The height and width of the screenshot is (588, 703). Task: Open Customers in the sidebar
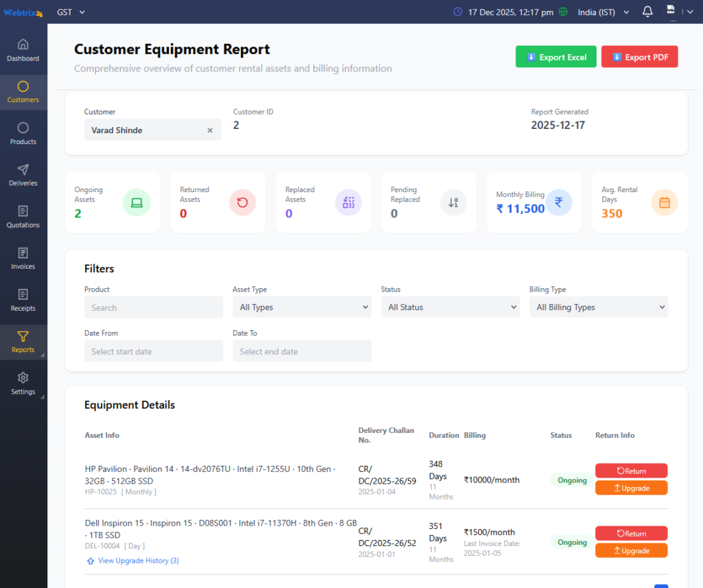tap(23, 93)
